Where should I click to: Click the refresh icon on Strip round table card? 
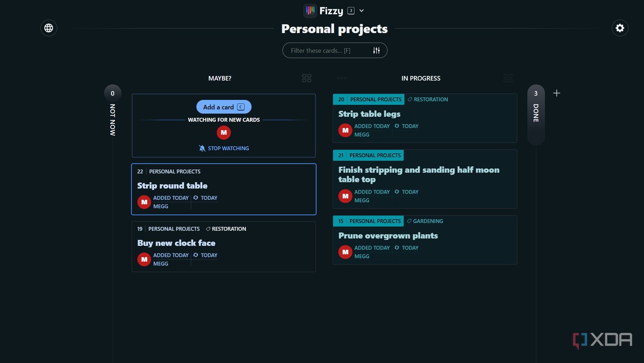(196, 198)
